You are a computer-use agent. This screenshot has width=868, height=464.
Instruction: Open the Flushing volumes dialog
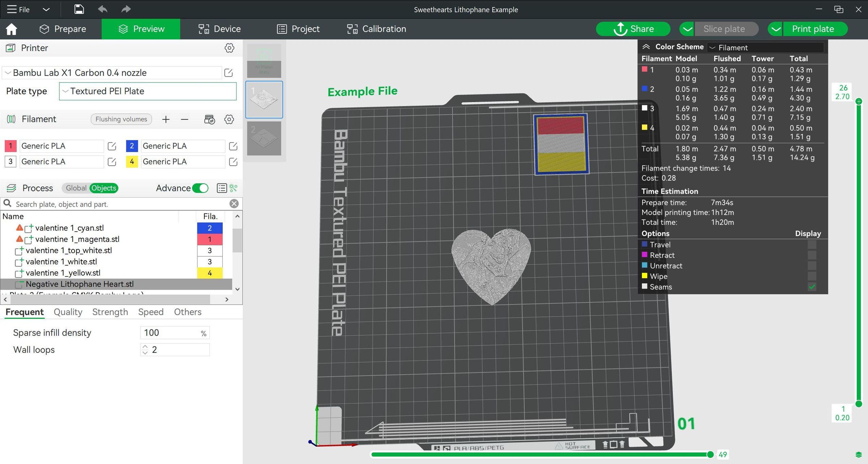tap(121, 119)
